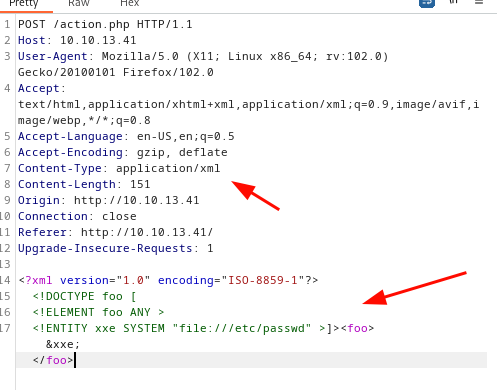Click the blue highlighted editor toolbar icon

click(427, 3)
